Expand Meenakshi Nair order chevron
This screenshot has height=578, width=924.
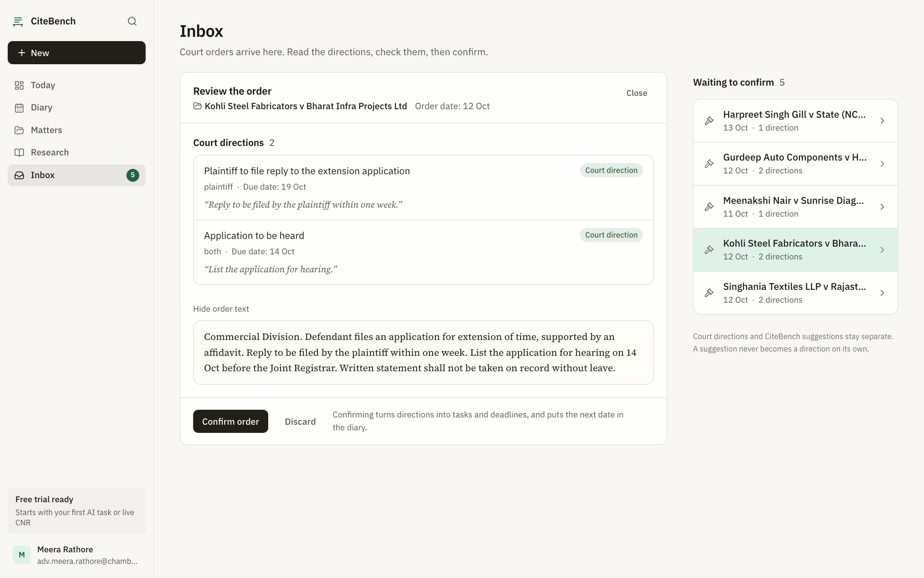tap(882, 207)
